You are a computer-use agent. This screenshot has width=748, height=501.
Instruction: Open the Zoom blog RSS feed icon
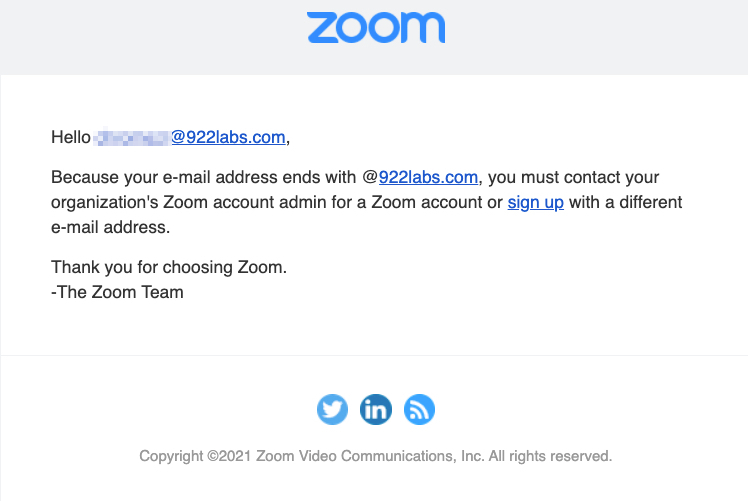(x=419, y=409)
